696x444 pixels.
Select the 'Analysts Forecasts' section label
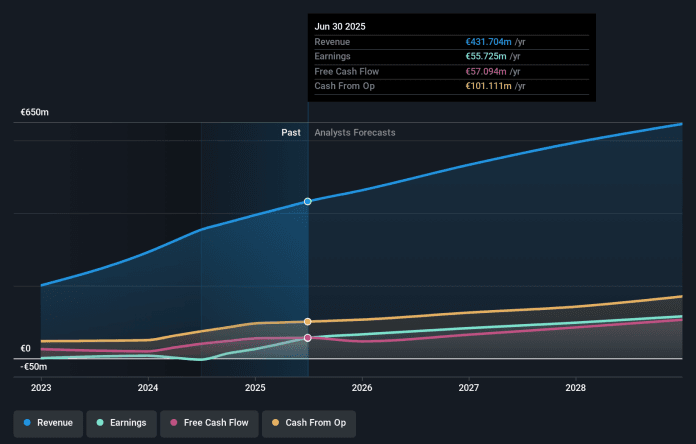click(x=354, y=133)
